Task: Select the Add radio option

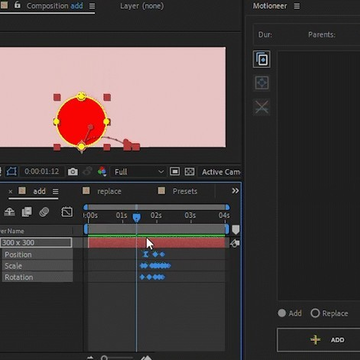Action: (x=290, y=313)
